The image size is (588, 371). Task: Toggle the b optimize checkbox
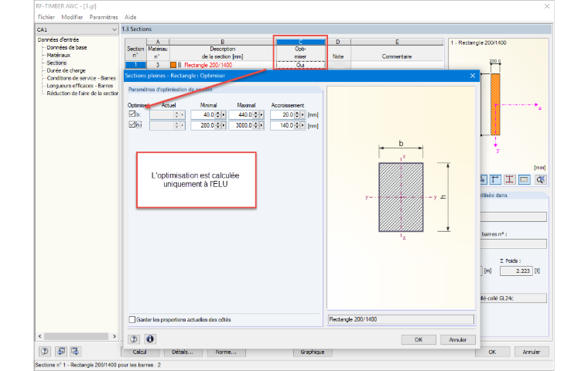click(x=132, y=114)
